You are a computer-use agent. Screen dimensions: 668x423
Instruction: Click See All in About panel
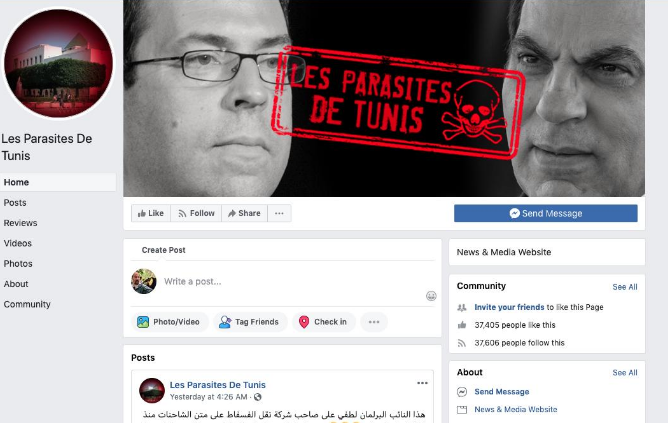[x=625, y=373]
